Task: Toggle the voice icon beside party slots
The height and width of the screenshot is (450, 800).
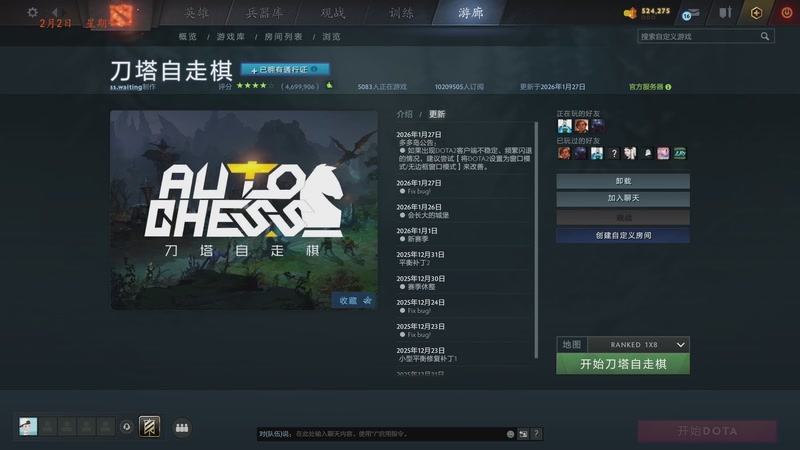Action: pos(127,427)
